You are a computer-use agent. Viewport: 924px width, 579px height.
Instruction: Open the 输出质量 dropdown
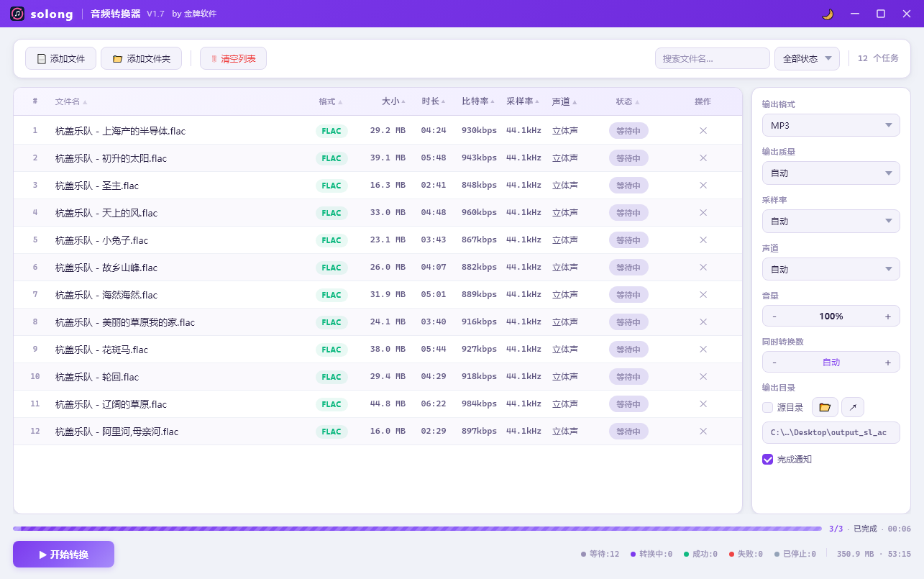pos(831,173)
